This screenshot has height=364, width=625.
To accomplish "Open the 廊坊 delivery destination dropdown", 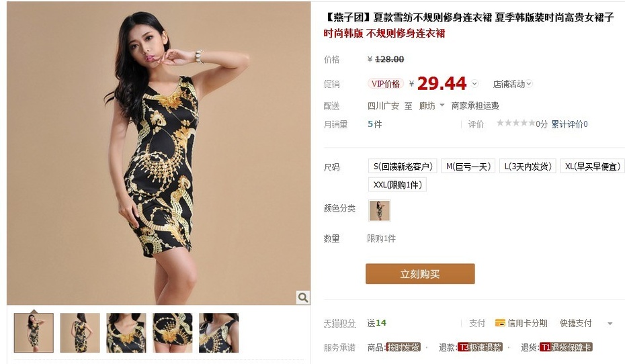I will click(431, 105).
